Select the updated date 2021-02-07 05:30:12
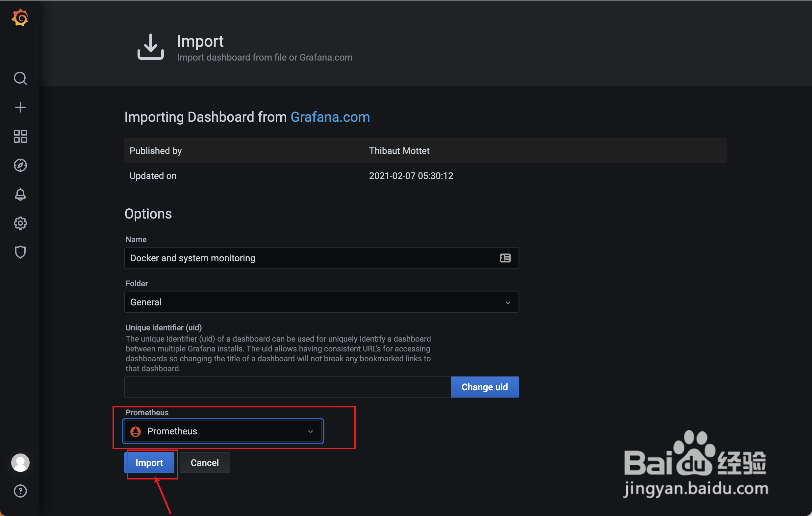812x516 pixels. coord(411,176)
